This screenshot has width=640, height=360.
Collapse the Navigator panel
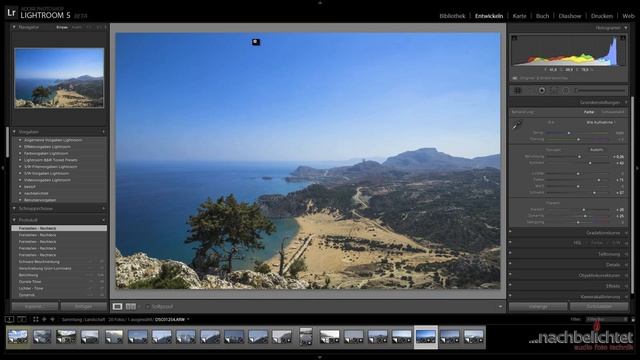tap(14, 27)
